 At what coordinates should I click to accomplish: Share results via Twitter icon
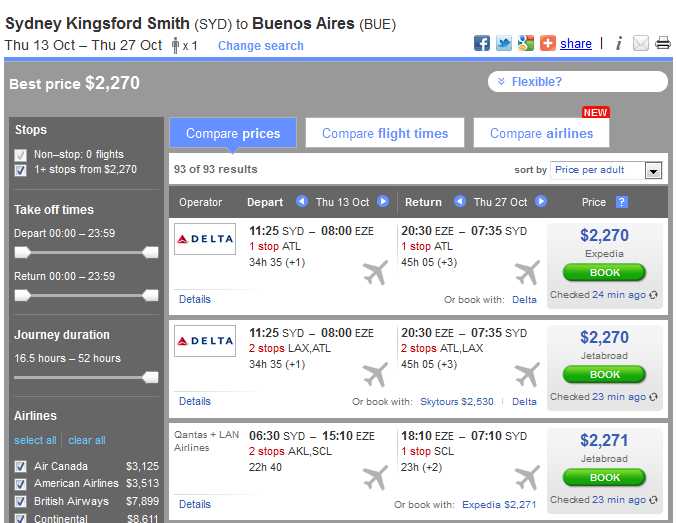(x=504, y=43)
